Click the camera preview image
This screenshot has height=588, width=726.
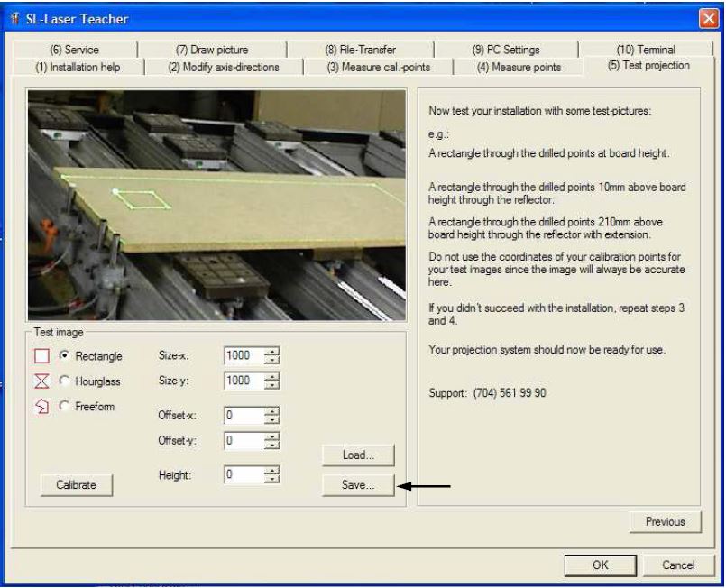point(216,205)
